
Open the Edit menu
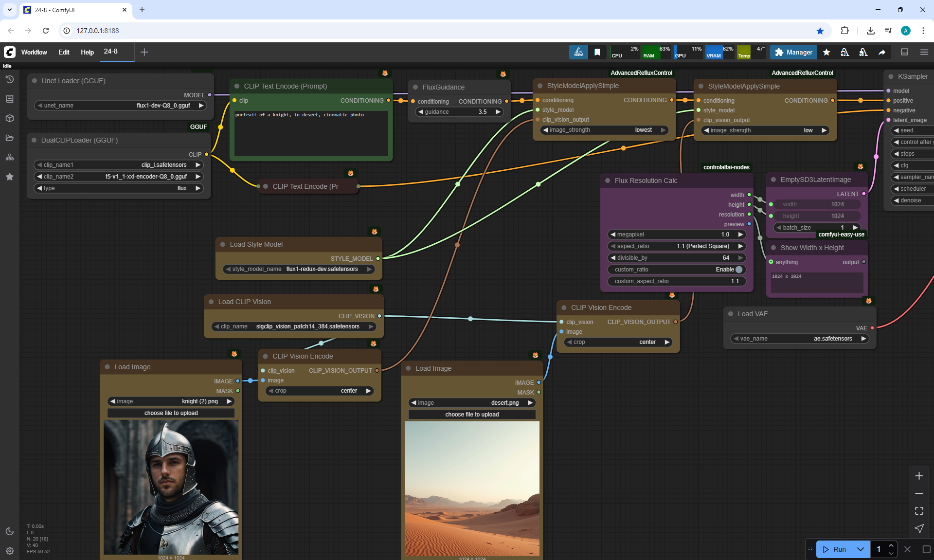tap(64, 52)
